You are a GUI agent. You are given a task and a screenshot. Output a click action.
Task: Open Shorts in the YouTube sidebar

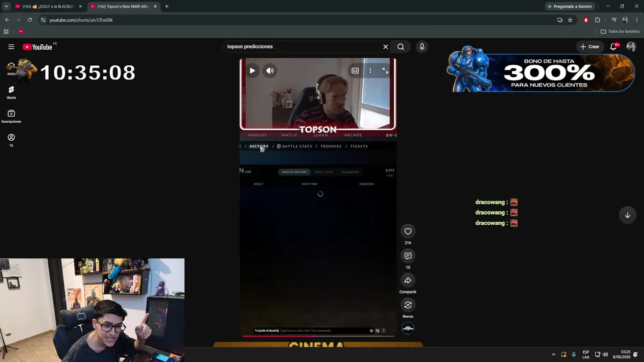pyautogui.click(x=11, y=92)
